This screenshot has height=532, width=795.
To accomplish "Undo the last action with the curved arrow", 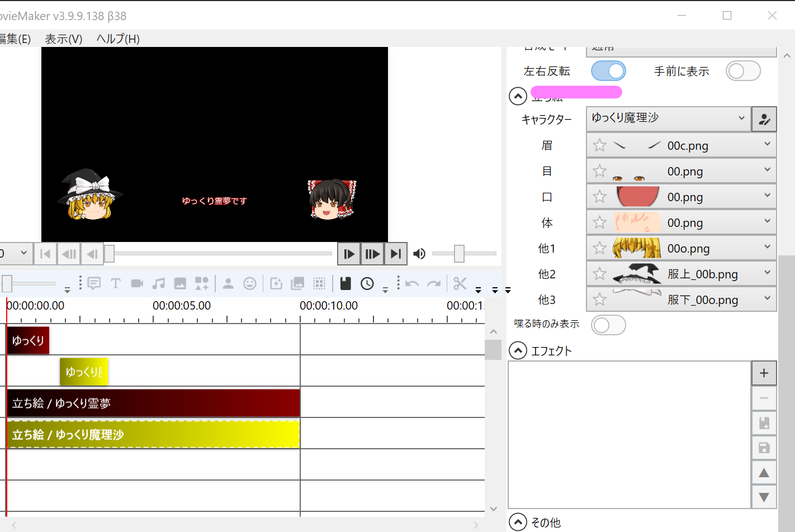I will point(412,284).
